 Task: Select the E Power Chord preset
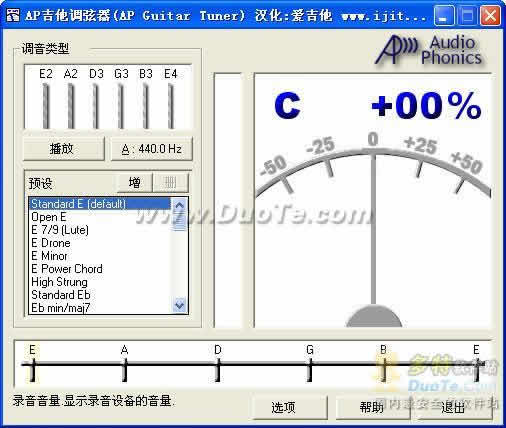click(100, 269)
